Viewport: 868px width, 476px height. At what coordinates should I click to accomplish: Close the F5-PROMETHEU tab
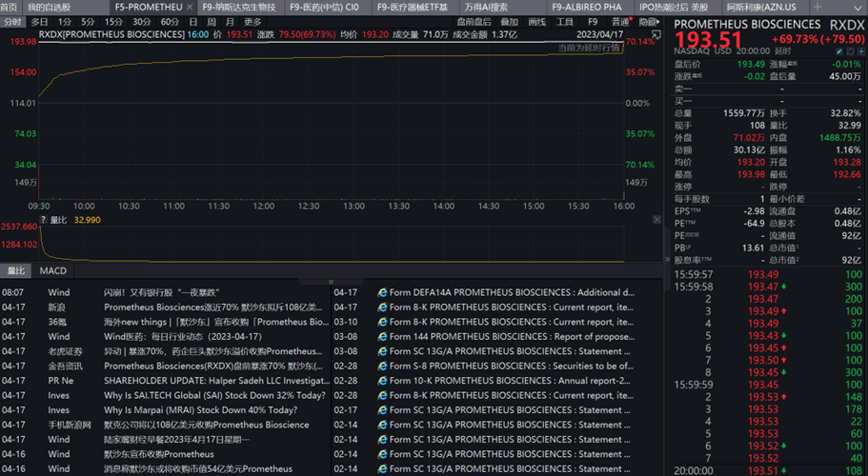click(x=190, y=8)
